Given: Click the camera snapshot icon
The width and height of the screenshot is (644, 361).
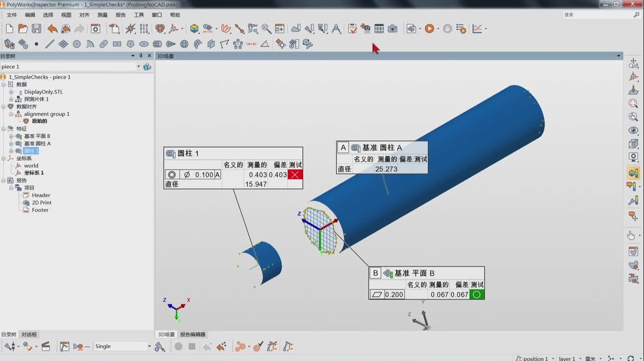Looking at the screenshot, I should tap(393, 29).
